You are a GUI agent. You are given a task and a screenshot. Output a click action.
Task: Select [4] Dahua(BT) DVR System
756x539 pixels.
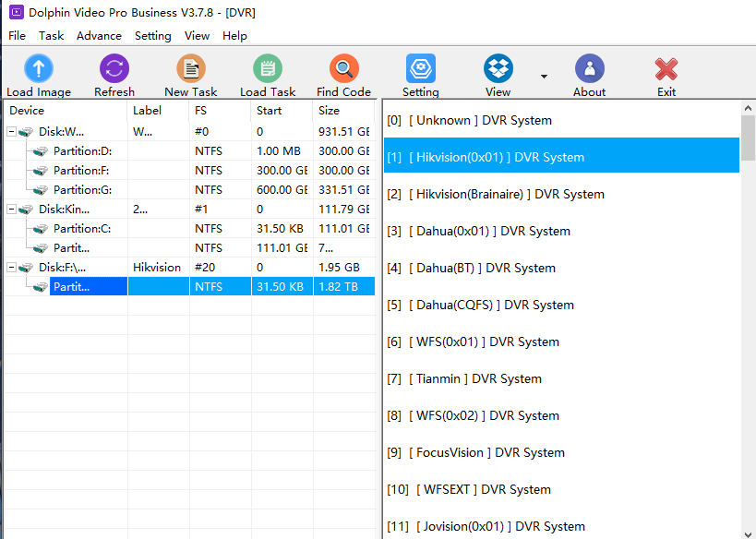562,268
